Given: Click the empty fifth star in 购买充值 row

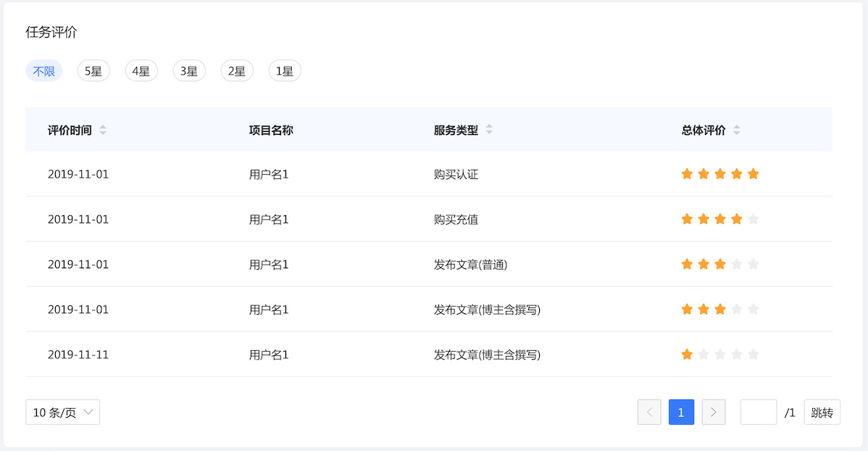Looking at the screenshot, I should tap(754, 219).
